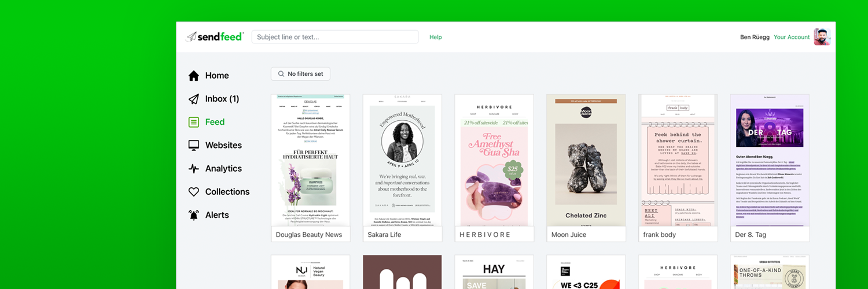
Task: Click the magnifier icon in filters button
Action: 281,74
